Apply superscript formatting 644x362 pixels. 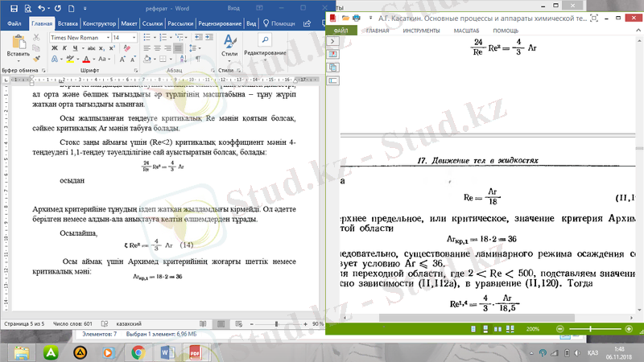(x=112, y=48)
